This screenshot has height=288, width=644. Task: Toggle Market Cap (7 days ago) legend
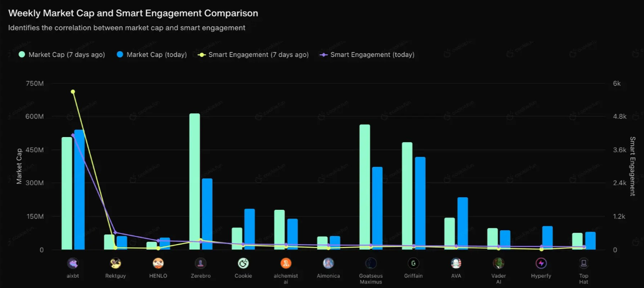(x=62, y=55)
